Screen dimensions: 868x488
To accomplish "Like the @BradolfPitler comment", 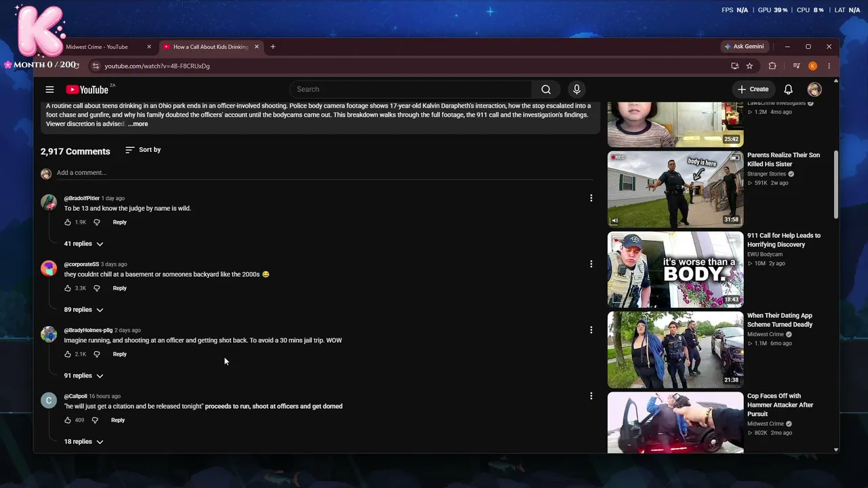I will 68,222.
